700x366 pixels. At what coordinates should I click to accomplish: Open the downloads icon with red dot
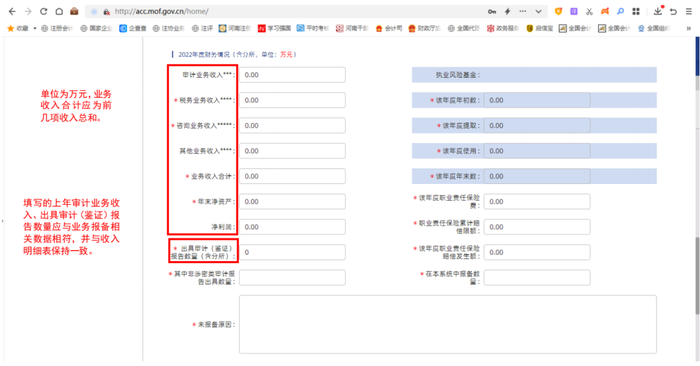pos(658,11)
